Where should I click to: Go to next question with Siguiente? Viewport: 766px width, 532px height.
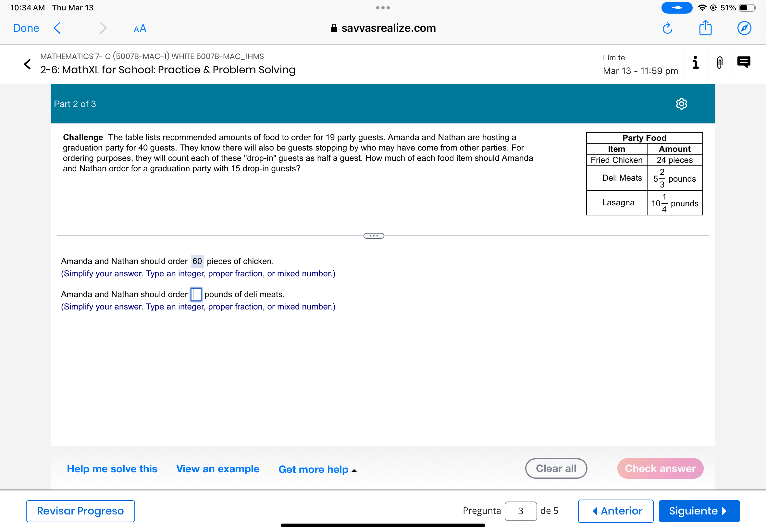(698, 511)
